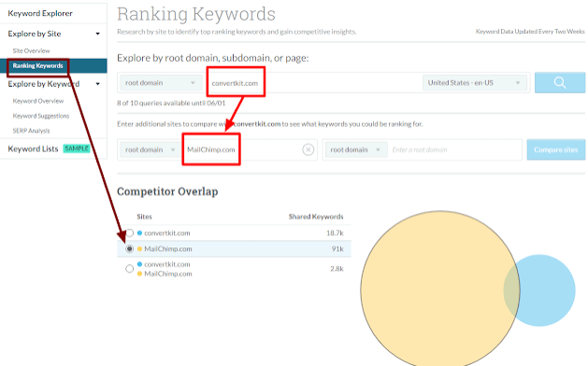Collapse the Explore by Keyword section
588x366 pixels.
pyautogui.click(x=97, y=84)
